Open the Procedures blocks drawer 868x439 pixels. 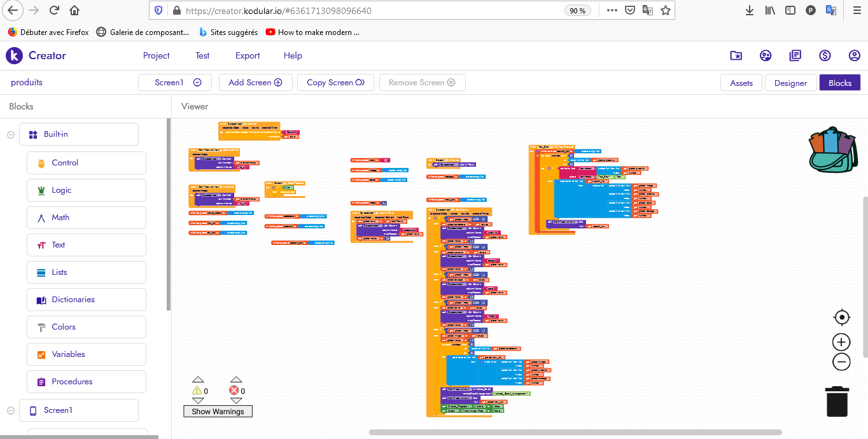coord(87,382)
